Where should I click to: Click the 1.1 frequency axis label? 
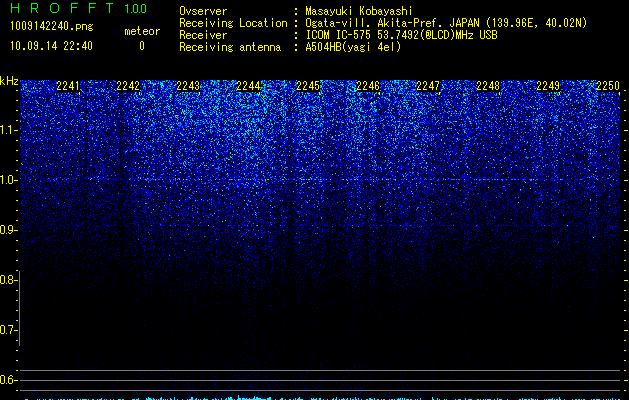tap(8, 130)
